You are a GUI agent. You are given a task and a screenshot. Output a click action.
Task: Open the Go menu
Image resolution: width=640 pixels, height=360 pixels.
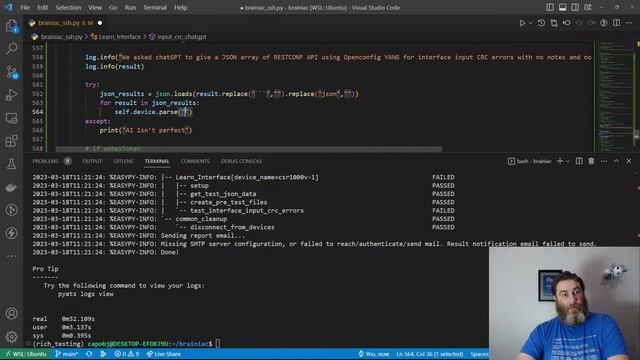point(113,7)
